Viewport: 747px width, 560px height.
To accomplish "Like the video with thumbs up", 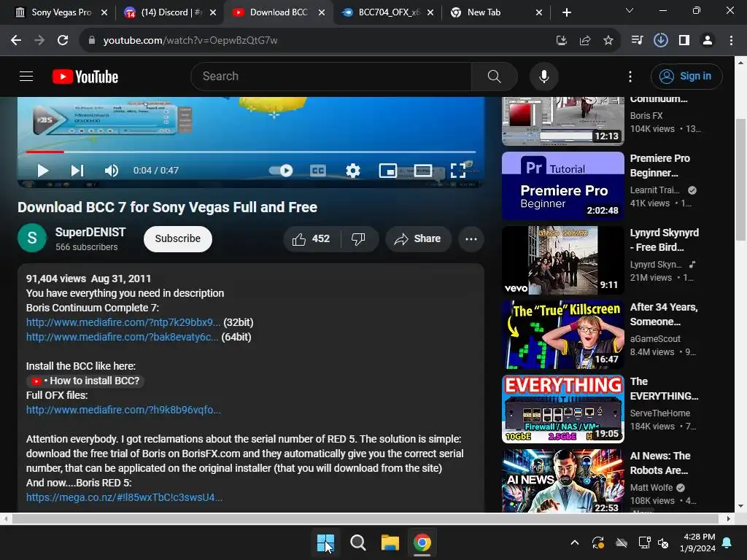I will point(311,238).
